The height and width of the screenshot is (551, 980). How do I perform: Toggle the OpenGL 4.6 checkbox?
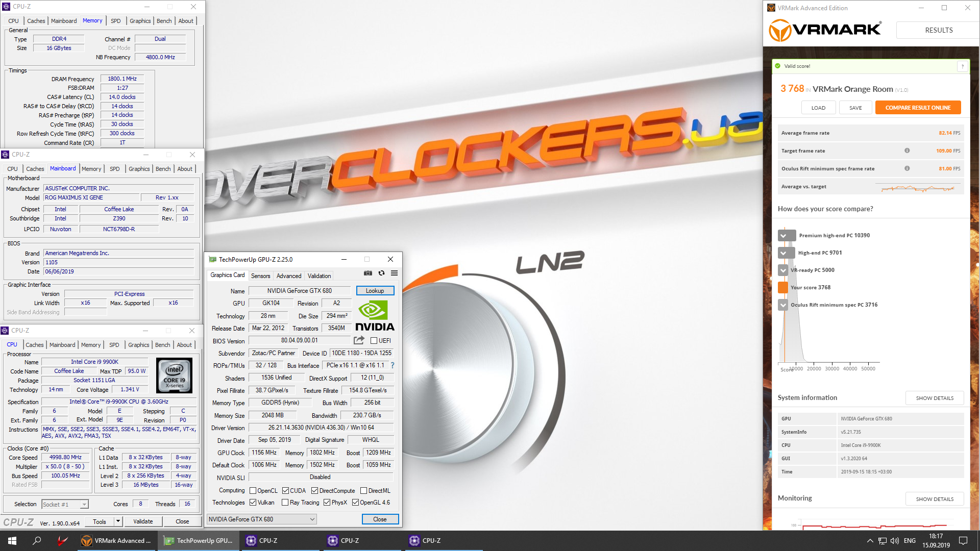[x=355, y=503]
